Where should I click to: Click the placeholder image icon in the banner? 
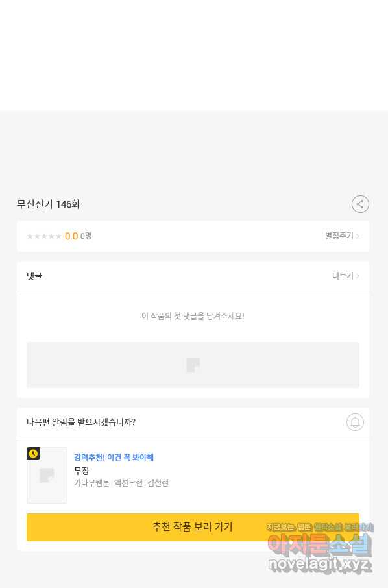[x=193, y=365]
